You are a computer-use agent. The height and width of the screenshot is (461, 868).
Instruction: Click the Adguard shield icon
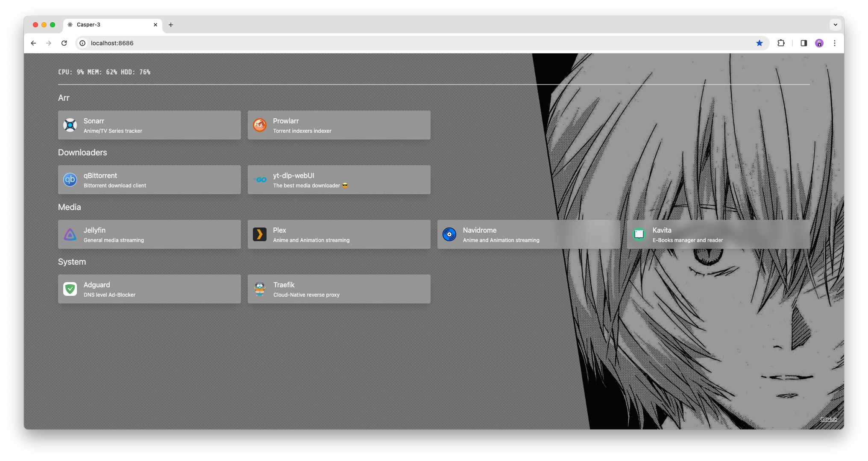(x=70, y=289)
